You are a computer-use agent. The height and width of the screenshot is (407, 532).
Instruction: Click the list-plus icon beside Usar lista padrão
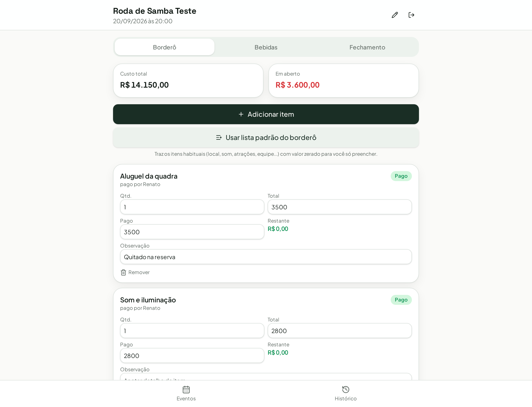click(x=219, y=138)
